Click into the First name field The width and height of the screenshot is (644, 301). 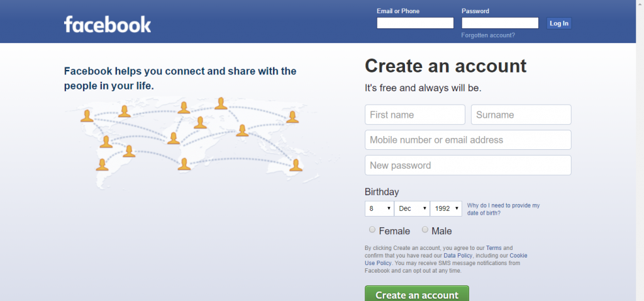point(415,115)
